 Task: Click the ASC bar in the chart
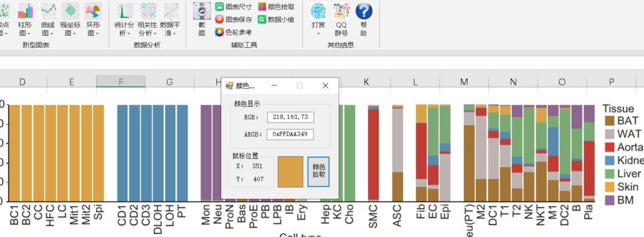coord(398,153)
